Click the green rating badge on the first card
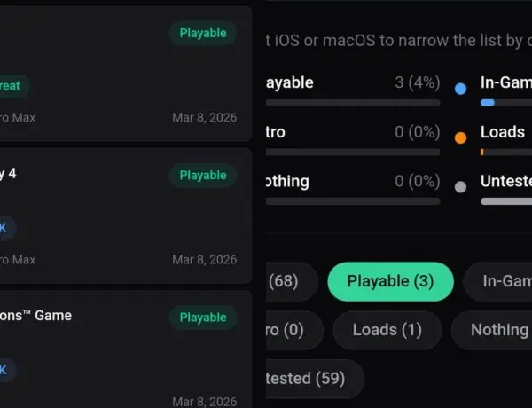 click(12, 86)
